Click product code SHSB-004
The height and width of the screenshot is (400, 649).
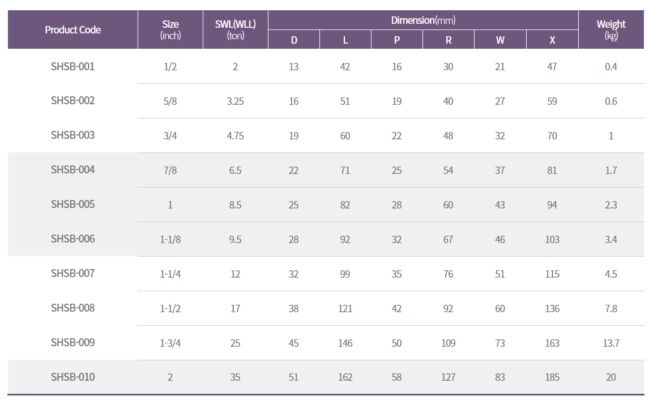coord(73,170)
